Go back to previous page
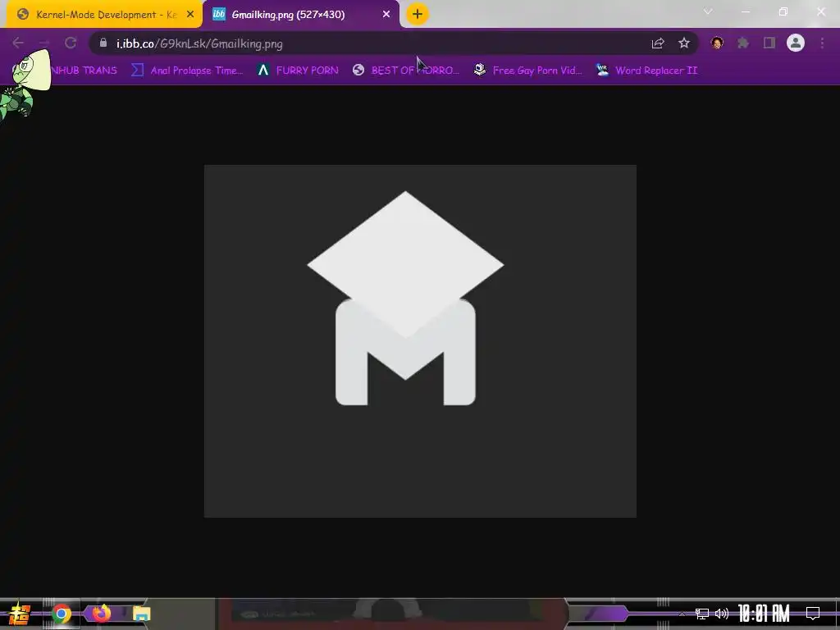 (18, 43)
